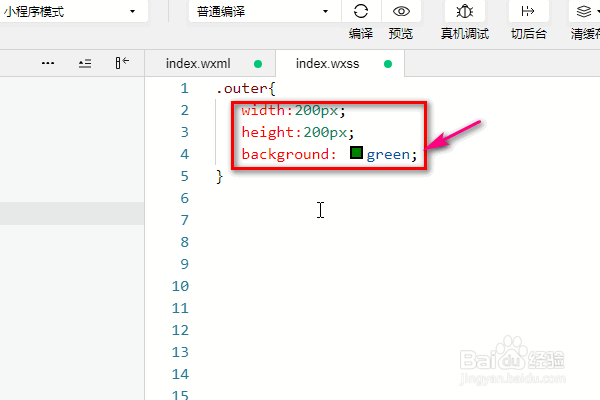Click the .outer{ selector on line 1
This screenshot has width=600, height=400.
click(x=245, y=89)
